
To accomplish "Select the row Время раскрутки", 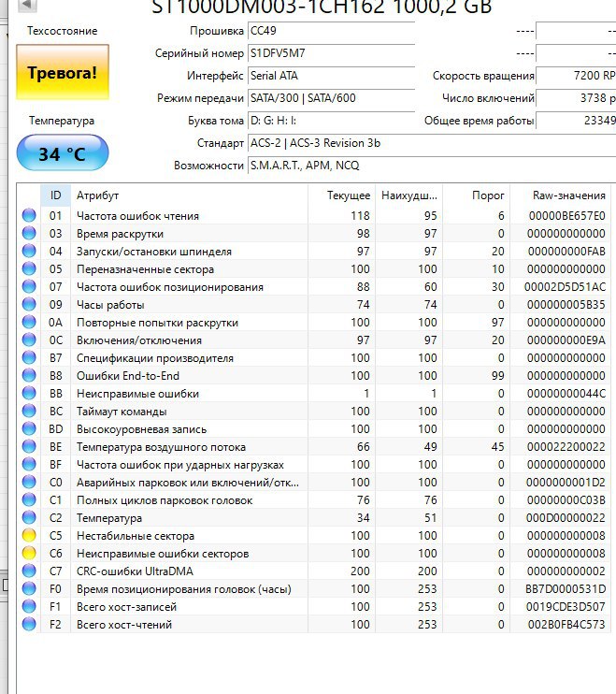I will pyautogui.click(x=314, y=233).
